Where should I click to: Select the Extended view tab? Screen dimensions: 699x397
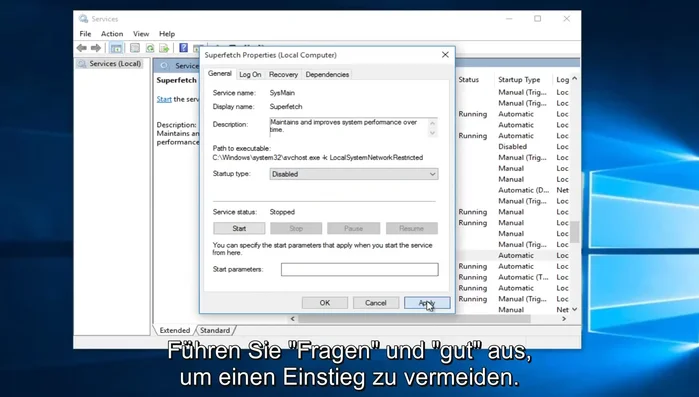point(174,330)
